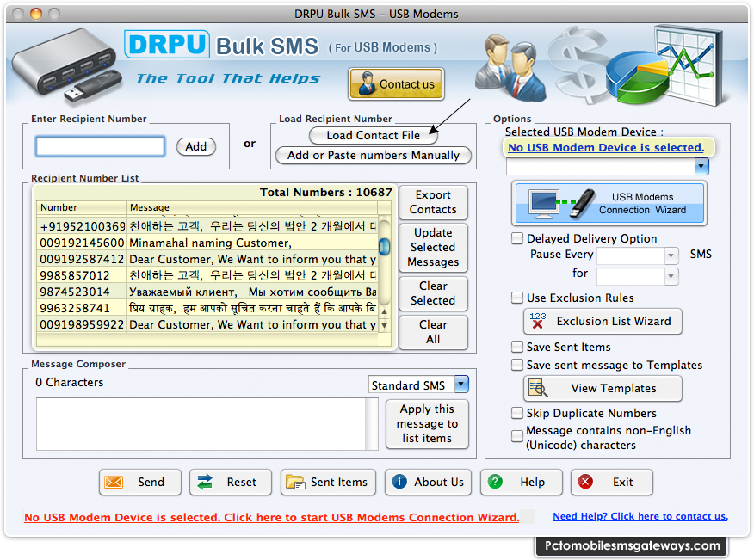Click Load Contact File button
This screenshot has width=754, height=560.
pos(374,136)
